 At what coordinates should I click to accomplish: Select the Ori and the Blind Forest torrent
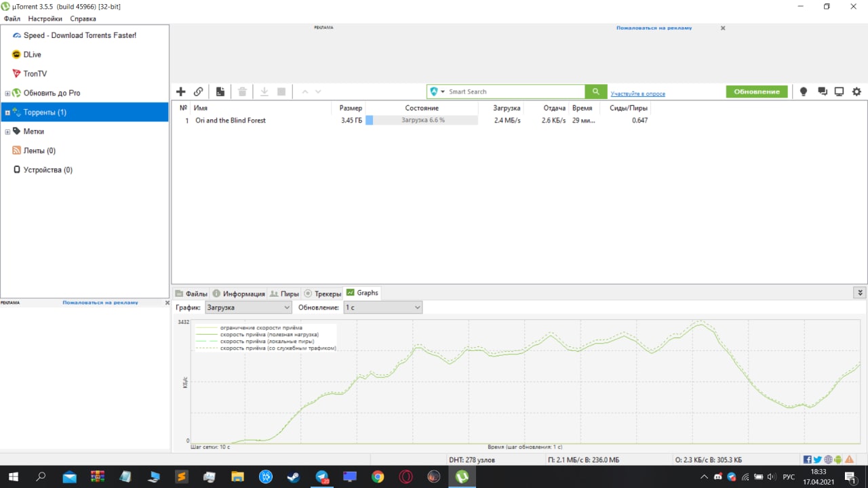click(231, 120)
